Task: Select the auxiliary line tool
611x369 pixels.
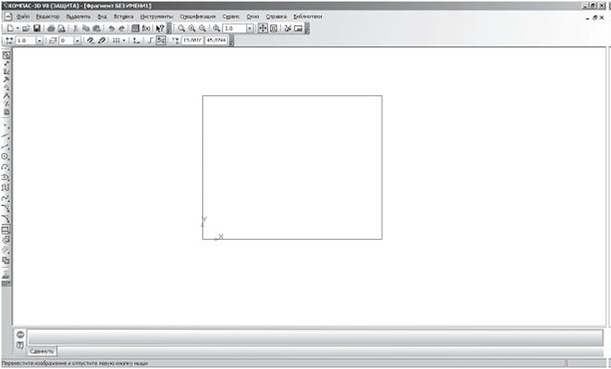Action: [x=5, y=136]
